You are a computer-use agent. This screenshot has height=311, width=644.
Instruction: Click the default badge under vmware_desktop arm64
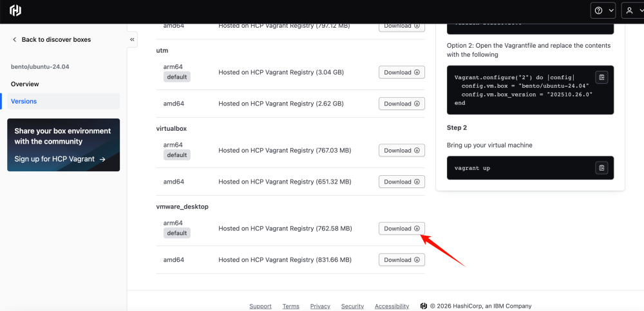tap(177, 233)
